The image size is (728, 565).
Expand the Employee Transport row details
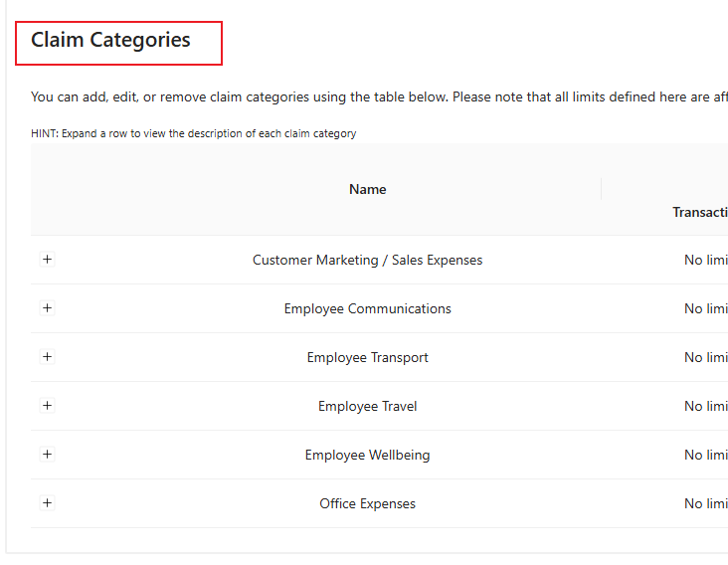click(x=47, y=357)
